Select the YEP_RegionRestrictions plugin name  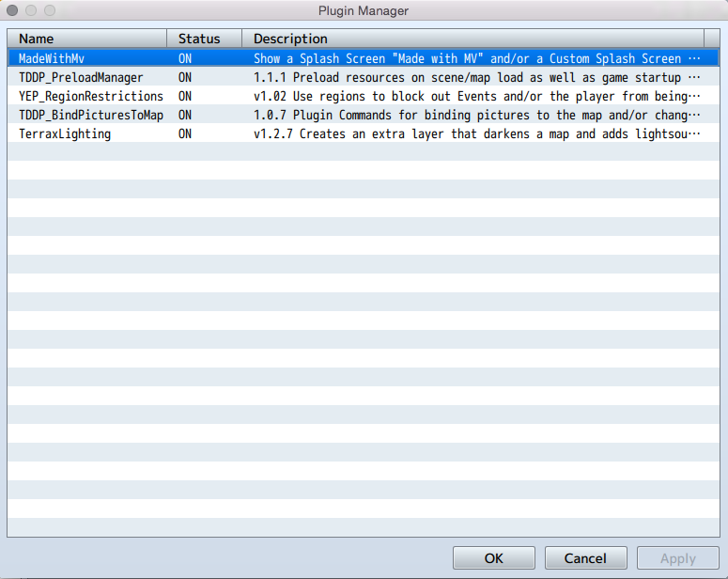tap(91, 96)
